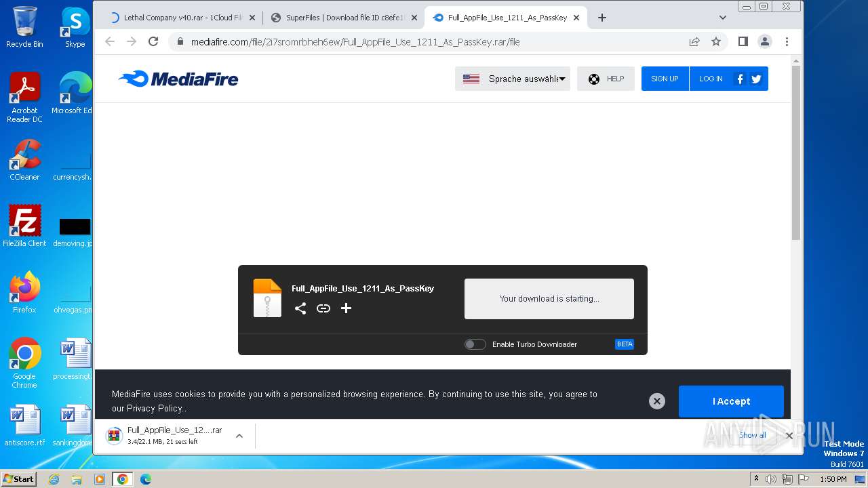Open Windows Explorer in taskbar
The image size is (868, 488).
(77, 479)
